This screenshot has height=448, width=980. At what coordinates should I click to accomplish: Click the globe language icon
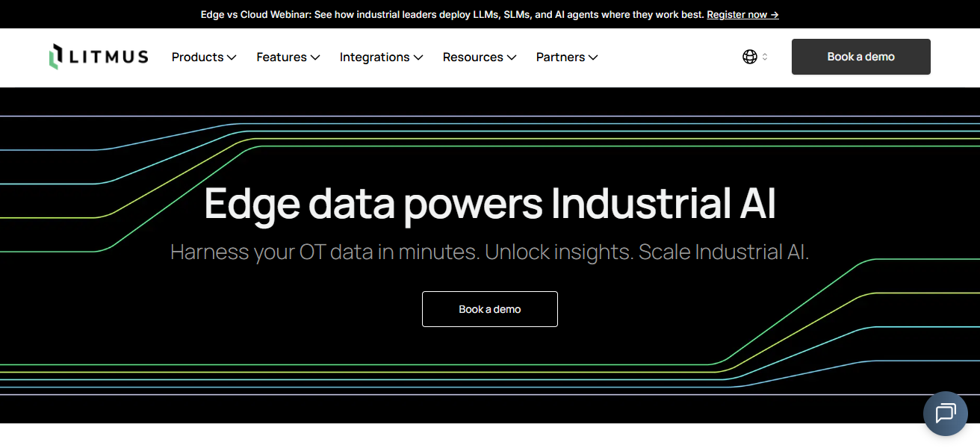click(x=750, y=57)
